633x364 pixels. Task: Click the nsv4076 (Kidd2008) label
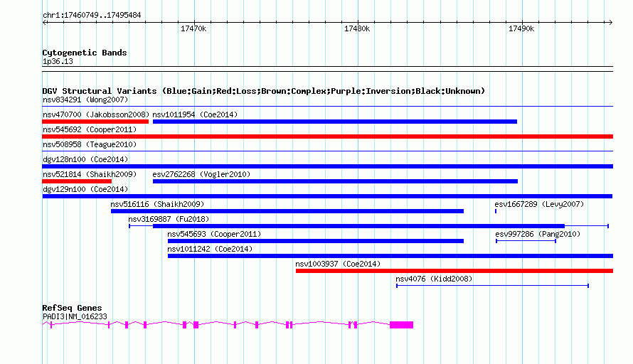coord(434,279)
